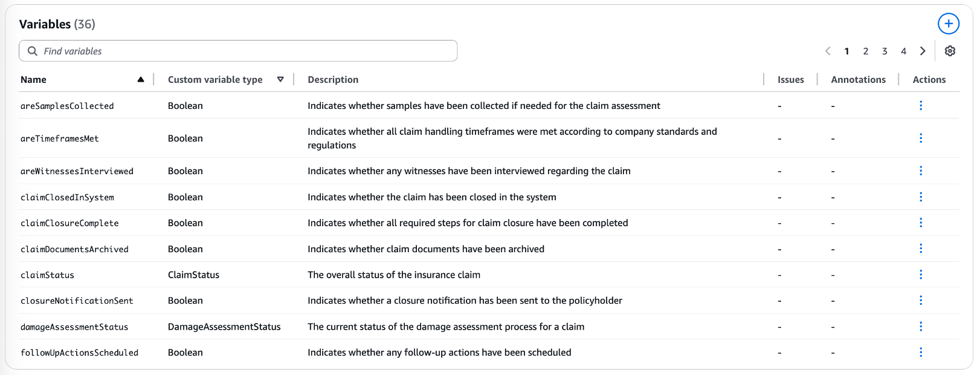The height and width of the screenshot is (375, 980).
Task: Select page 3 in pagination
Action: click(x=885, y=51)
